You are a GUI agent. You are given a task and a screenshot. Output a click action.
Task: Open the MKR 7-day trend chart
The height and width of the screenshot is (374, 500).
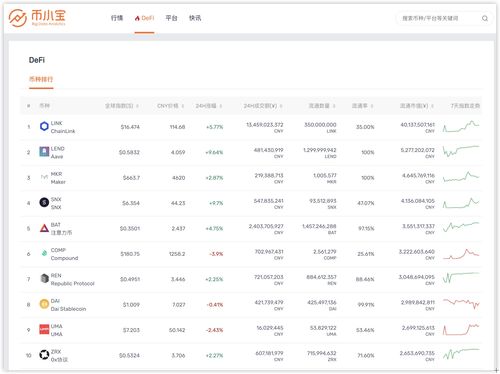pos(461,177)
